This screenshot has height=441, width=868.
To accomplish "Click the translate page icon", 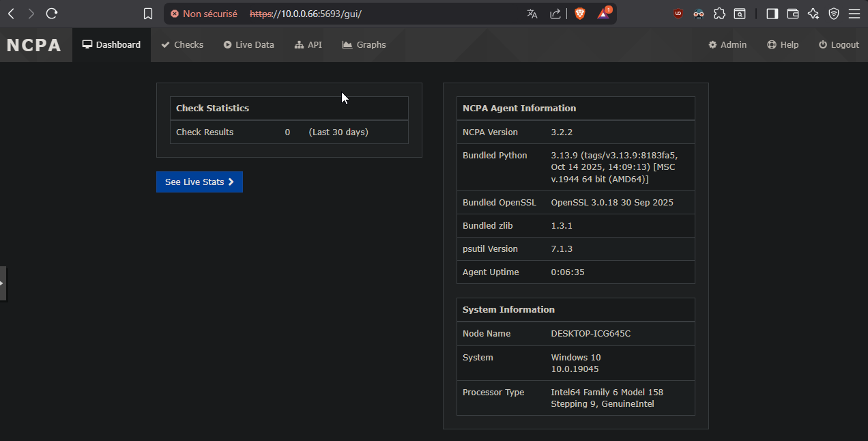I will 532,14.
